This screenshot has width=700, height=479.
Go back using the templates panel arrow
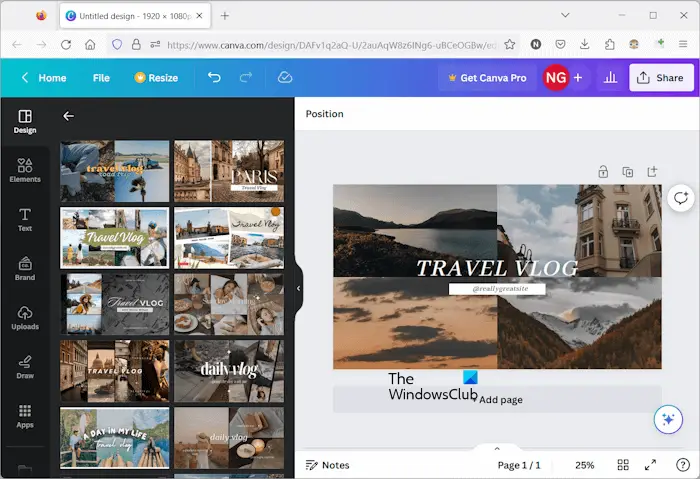click(x=68, y=116)
